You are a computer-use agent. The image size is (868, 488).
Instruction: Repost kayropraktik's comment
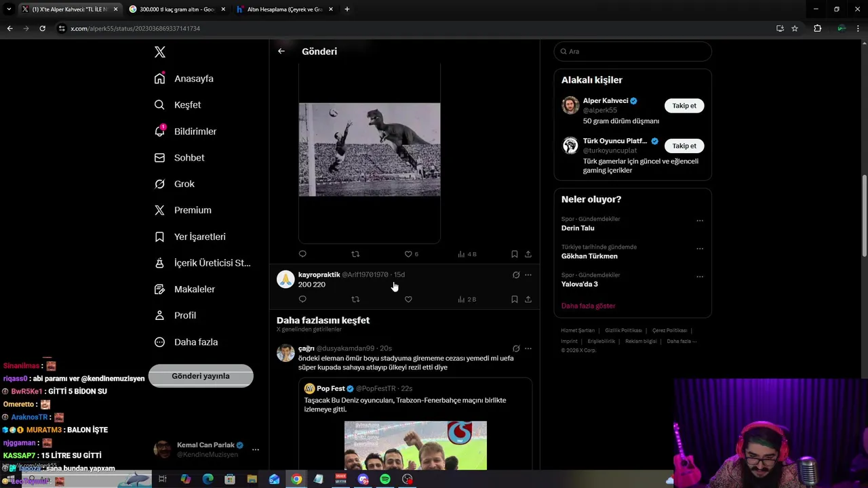click(x=355, y=299)
